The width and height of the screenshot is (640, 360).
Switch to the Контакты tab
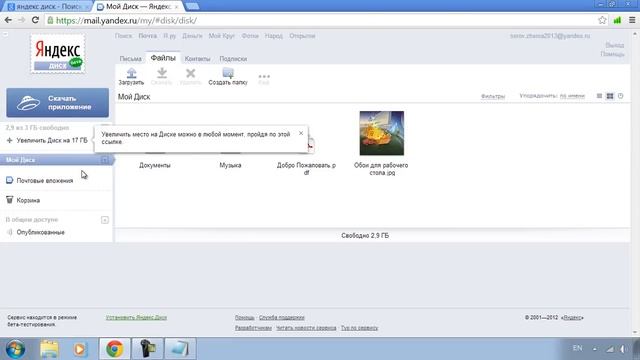(197, 59)
